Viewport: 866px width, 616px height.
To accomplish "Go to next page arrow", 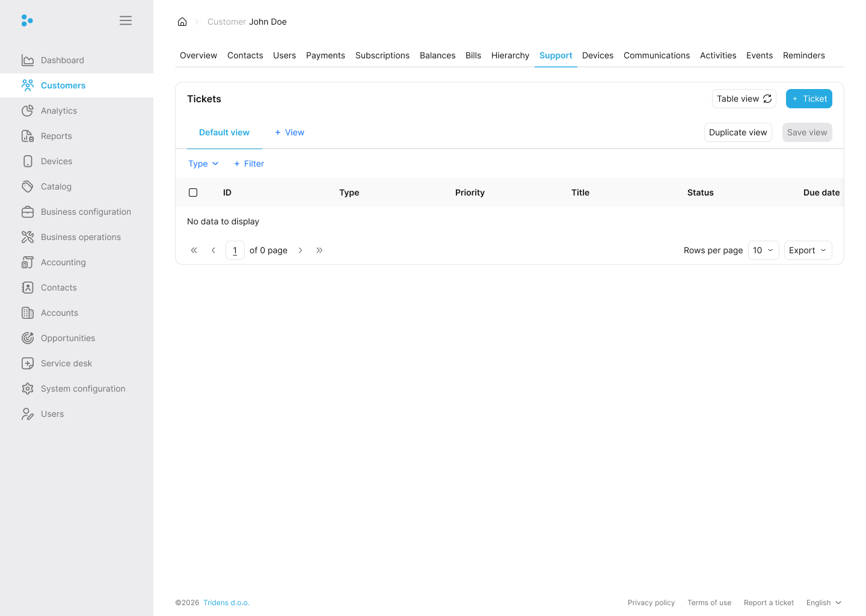I will coord(301,250).
